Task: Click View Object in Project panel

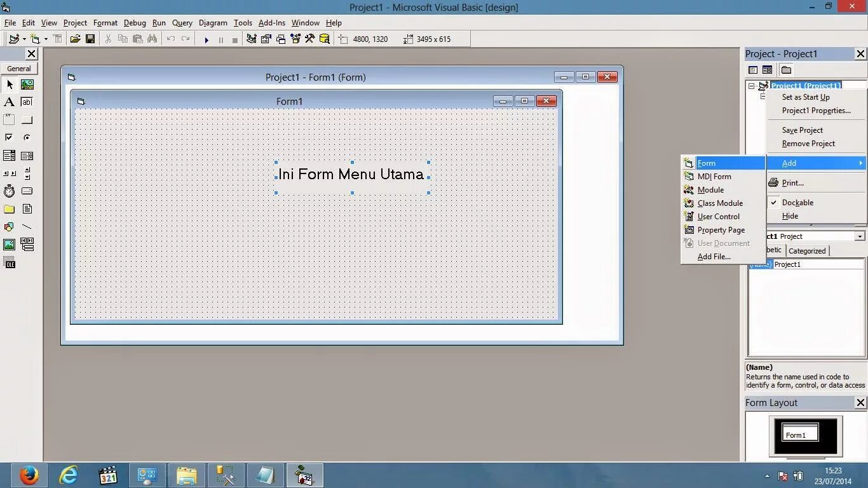Action: point(767,70)
